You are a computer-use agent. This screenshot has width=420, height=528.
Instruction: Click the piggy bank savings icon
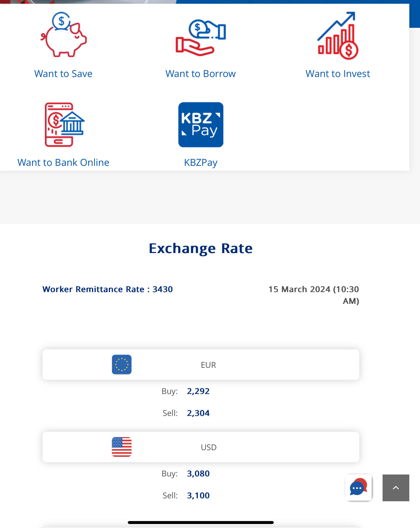(64, 35)
